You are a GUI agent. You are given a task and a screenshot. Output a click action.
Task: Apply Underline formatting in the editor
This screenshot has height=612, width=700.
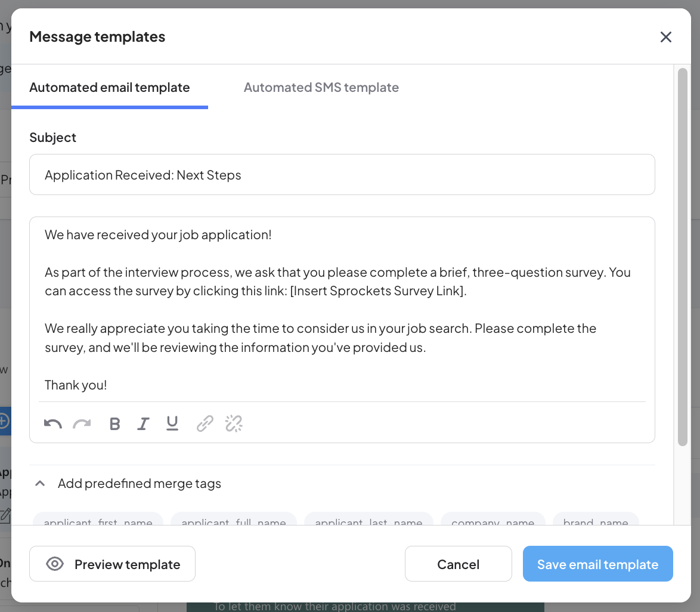point(172,424)
